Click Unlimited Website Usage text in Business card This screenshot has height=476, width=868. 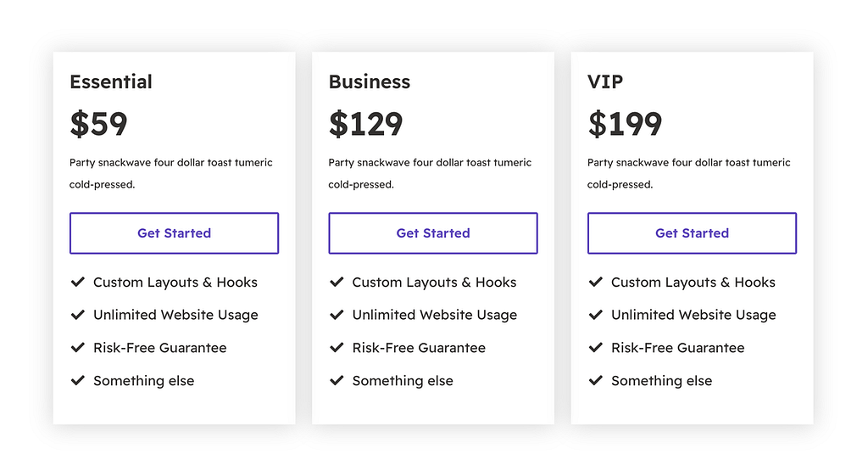[435, 315]
